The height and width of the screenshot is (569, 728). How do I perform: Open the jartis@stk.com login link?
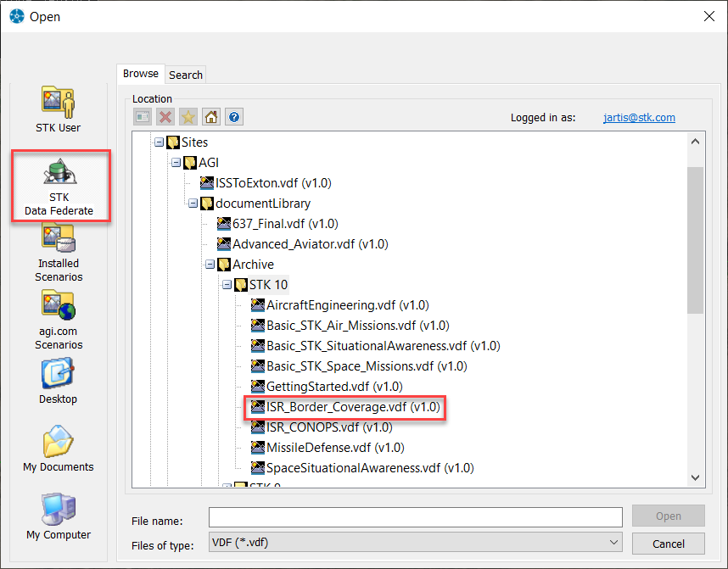(x=639, y=118)
